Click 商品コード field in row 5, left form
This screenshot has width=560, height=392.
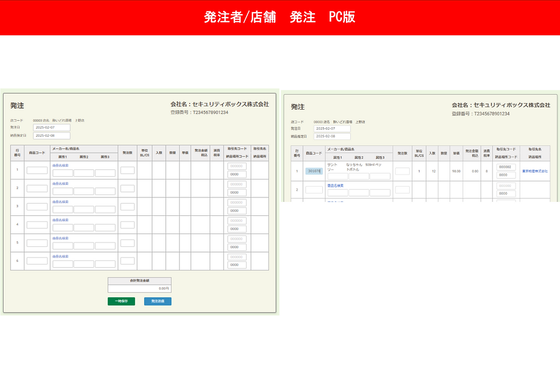click(37, 243)
